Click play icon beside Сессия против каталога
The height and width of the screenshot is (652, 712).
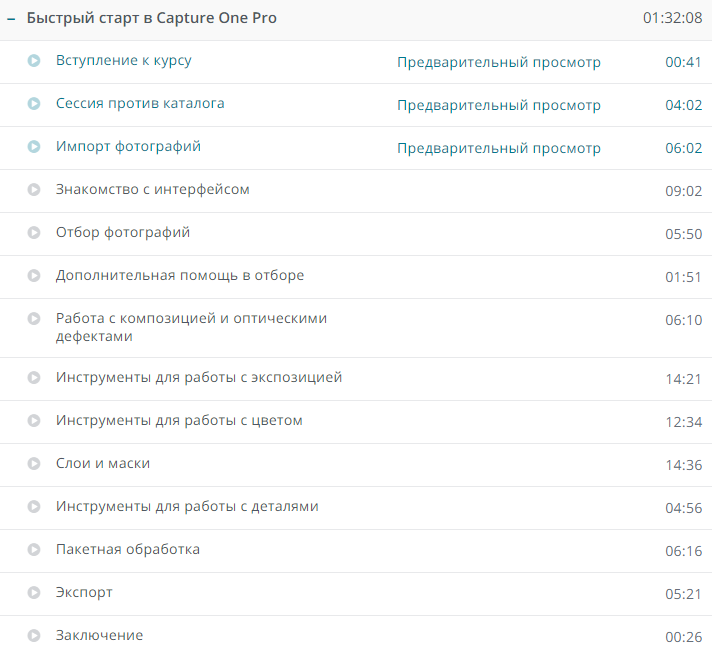pos(34,104)
